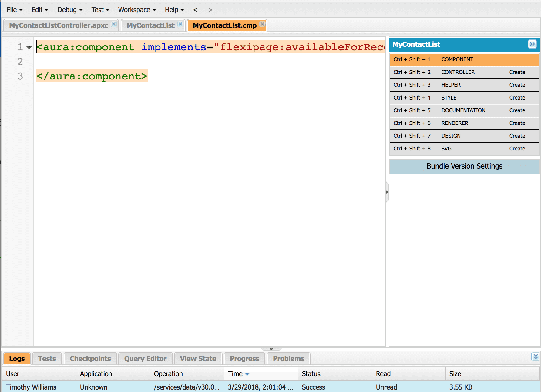Click the sidebar splitter collapse arrow
The height and width of the screenshot is (392, 541).
coord(387,192)
